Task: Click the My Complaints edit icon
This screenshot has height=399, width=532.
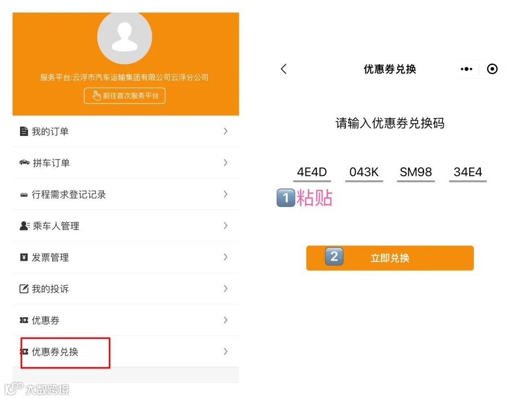Action: pos(24,289)
